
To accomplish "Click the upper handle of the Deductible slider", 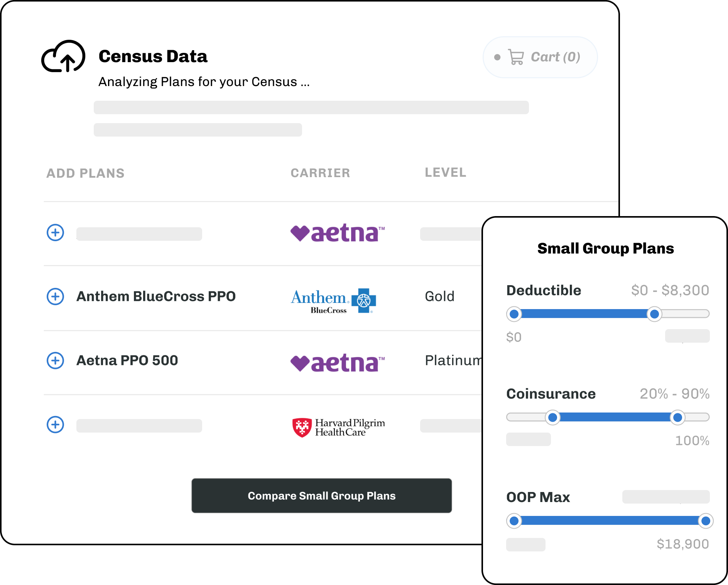I will (x=655, y=314).
